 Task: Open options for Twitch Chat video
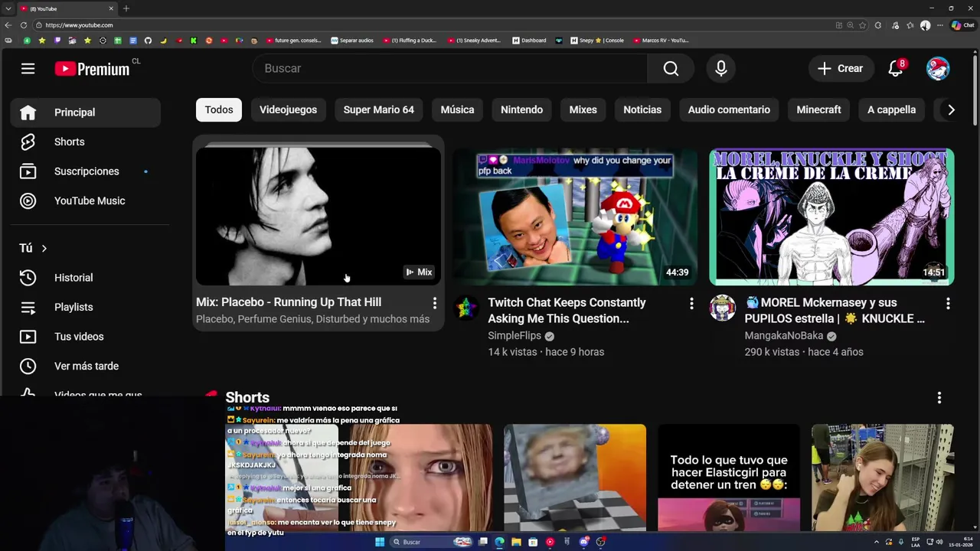(691, 303)
